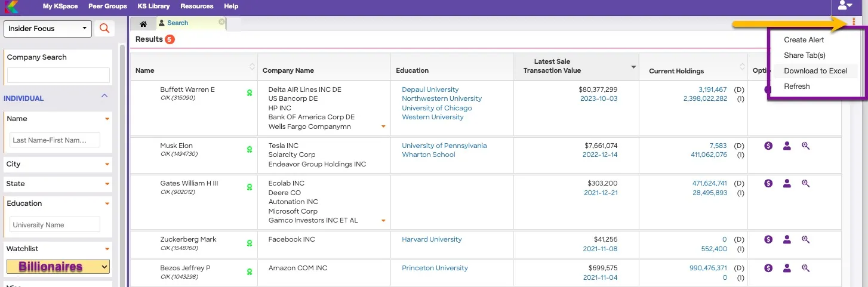Screen dimensions: 868x287
Task: Toggle Latest Sale Transaction Value sort arrow
Action: pyautogui.click(x=633, y=67)
